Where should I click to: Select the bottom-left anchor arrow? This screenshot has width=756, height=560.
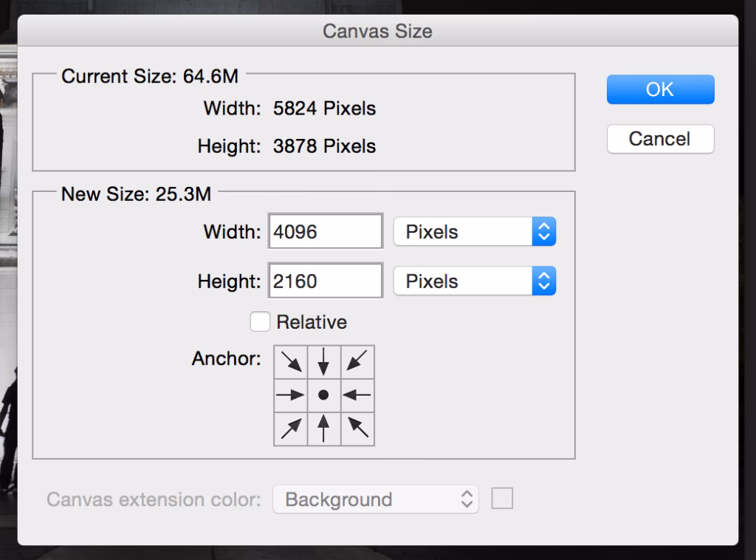(291, 428)
